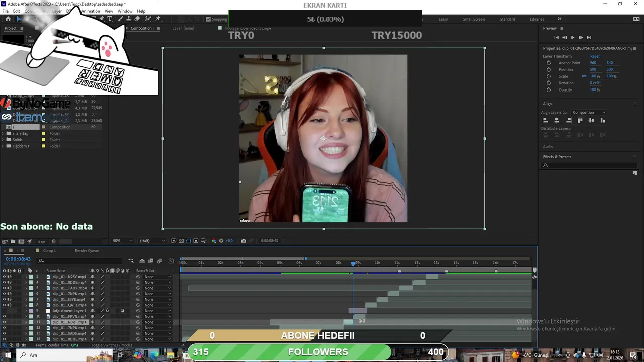Expand the sıla ertaş folder
644x362 pixels.
click(3, 133)
